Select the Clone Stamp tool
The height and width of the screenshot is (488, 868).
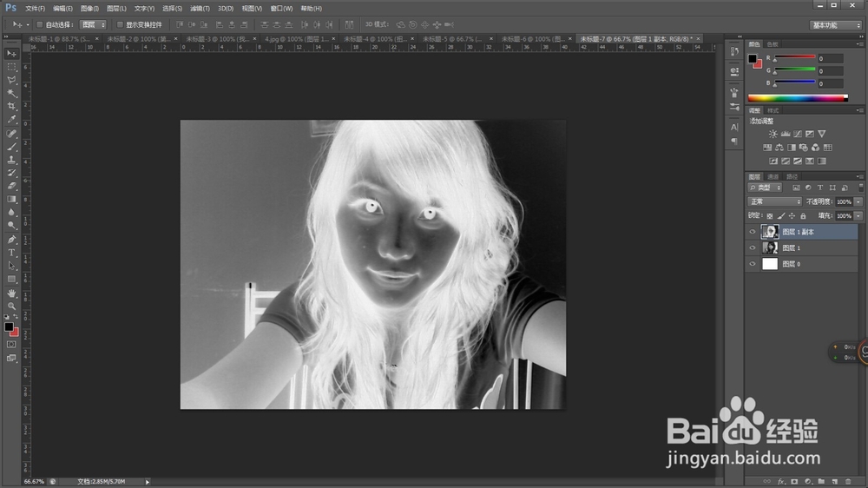[x=11, y=160]
